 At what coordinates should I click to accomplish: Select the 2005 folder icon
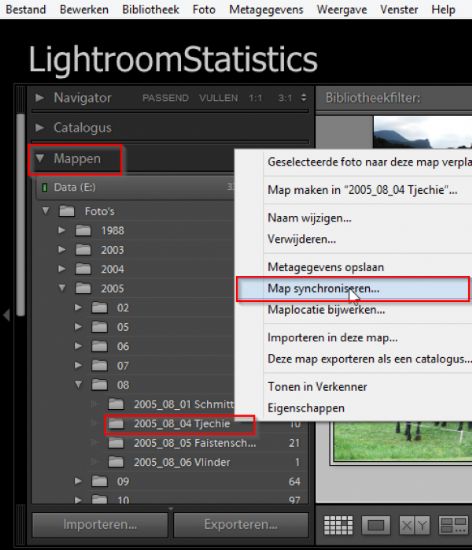83,288
